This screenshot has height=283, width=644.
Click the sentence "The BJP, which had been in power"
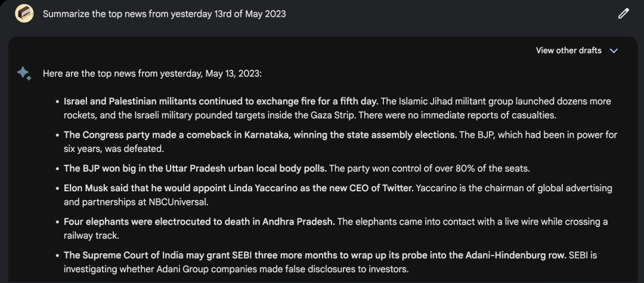(537, 135)
